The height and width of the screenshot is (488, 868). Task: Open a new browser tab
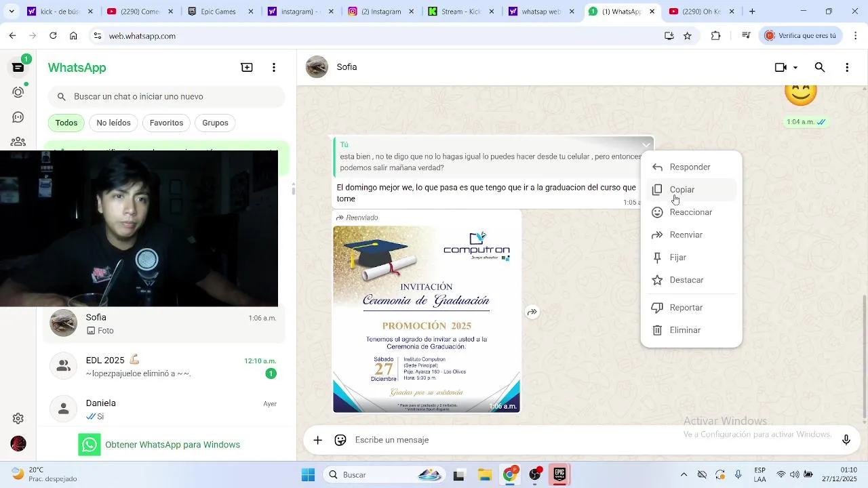pyautogui.click(x=752, y=12)
